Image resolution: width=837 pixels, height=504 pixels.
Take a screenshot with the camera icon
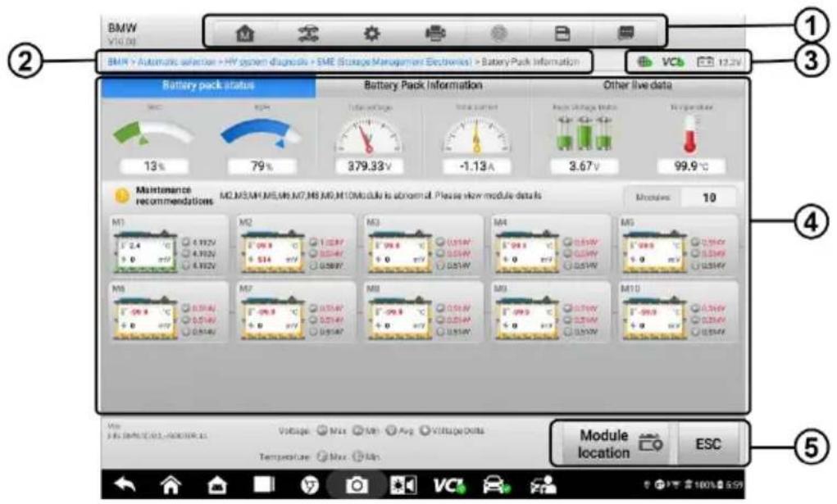(356, 485)
